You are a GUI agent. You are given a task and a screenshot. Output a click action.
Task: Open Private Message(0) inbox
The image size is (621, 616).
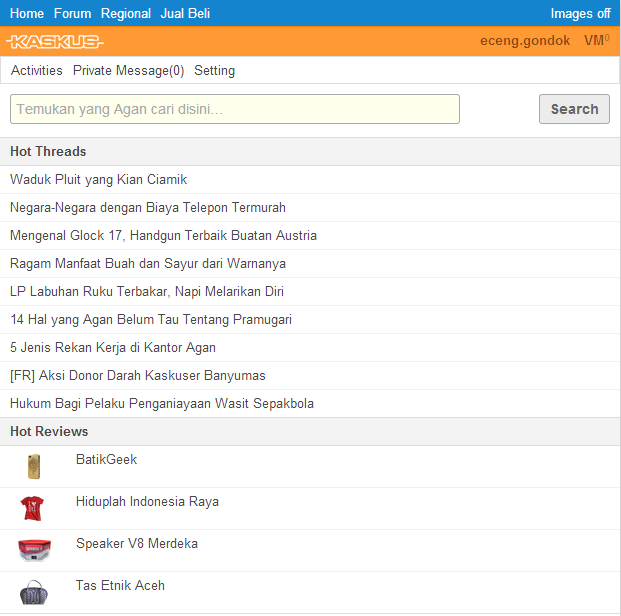point(129,71)
